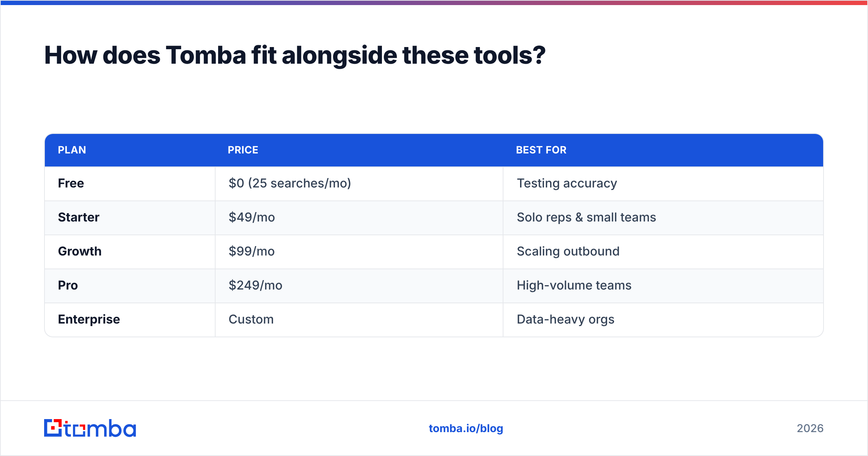The image size is (868, 456).
Task: Click the 'Custom' price cell
Action: pos(359,320)
